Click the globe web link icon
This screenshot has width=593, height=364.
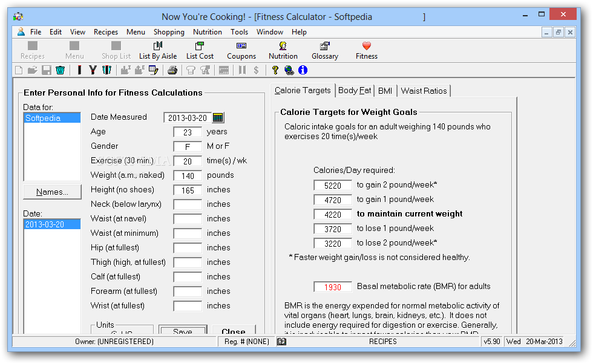coord(289,70)
